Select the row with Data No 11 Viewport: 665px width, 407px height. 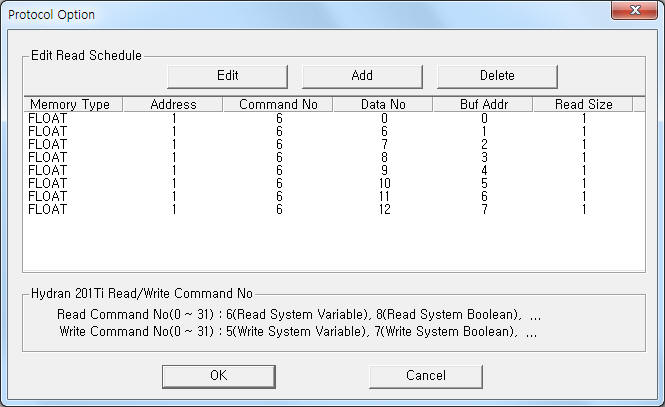coord(334,196)
